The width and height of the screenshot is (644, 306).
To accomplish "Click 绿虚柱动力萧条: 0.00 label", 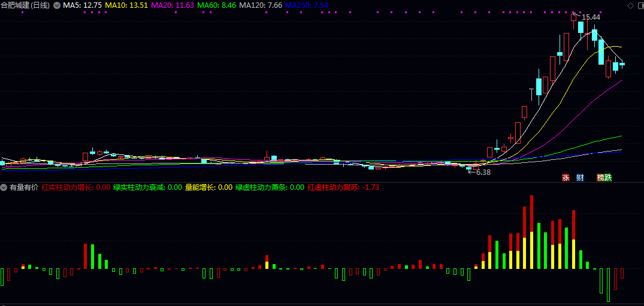I will [x=270, y=187].
